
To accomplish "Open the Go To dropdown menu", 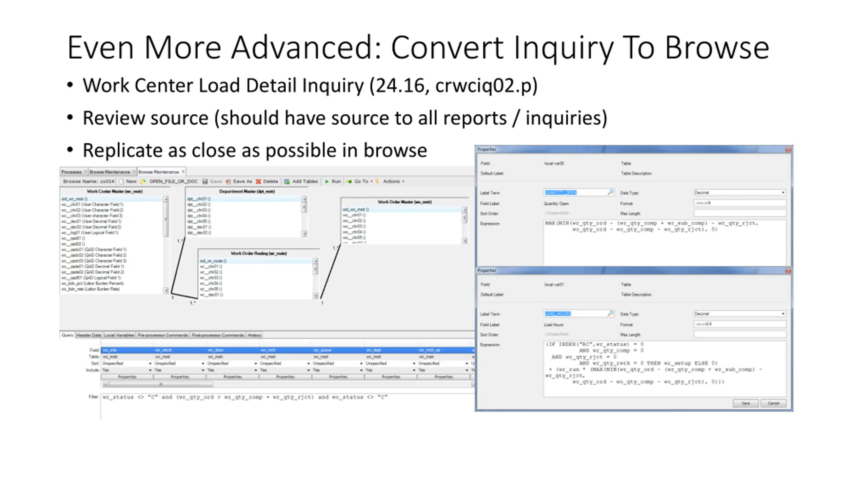I will pyautogui.click(x=372, y=181).
